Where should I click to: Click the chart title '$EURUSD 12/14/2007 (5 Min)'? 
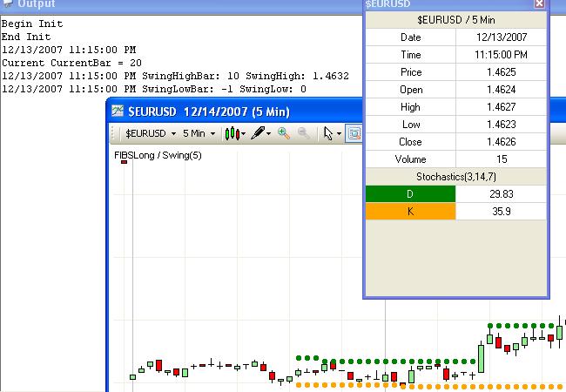click(209, 112)
